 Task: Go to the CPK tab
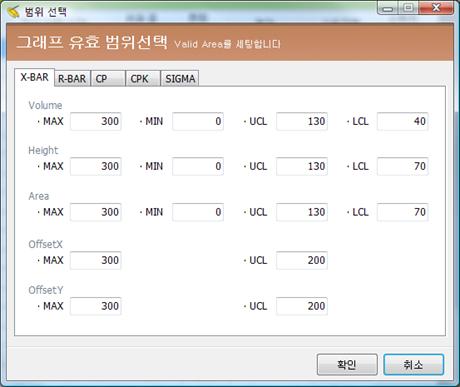pos(143,79)
